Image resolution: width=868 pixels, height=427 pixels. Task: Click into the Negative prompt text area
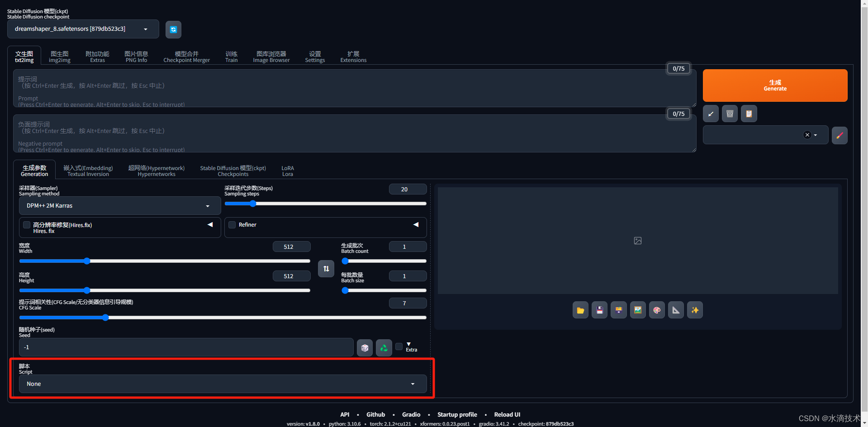pyautogui.click(x=355, y=133)
